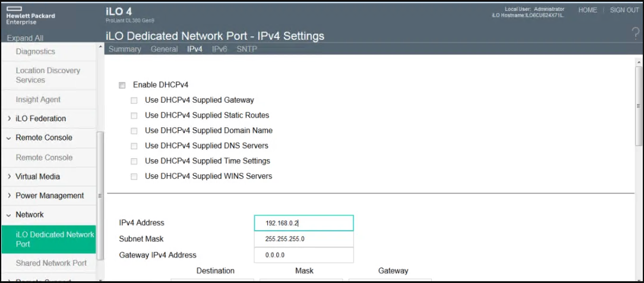Screen dimensions: 644x283
Task: Click the Local User: Administrator text
Action: click(534, 9)
